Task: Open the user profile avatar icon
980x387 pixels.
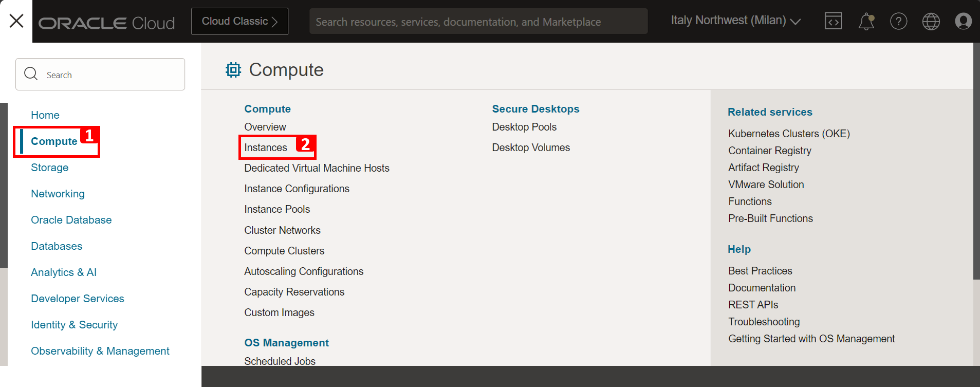Action: [963, 21]
